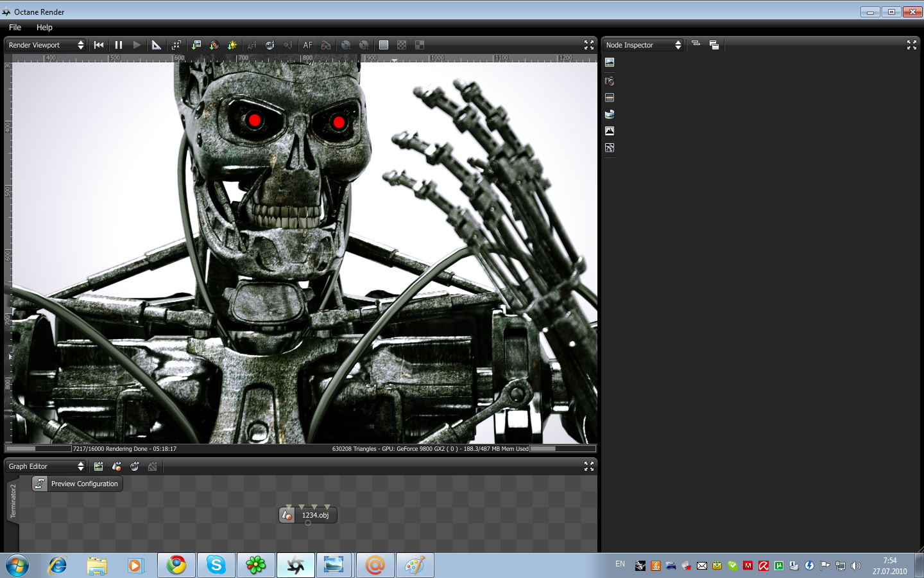Click the overlapping windows icon in Node Inspector

pos(714,45)
